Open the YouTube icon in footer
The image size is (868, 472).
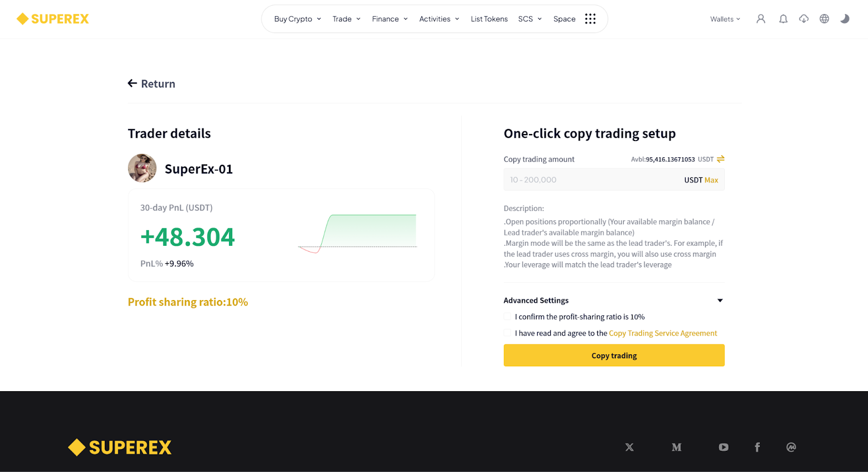pos(723,447)
